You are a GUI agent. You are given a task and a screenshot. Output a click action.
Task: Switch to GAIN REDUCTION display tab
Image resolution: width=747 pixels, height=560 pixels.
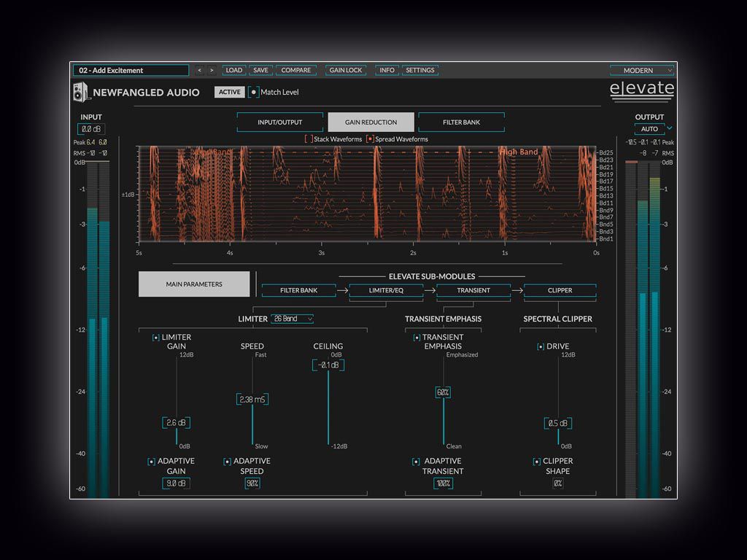click(371, 122)
